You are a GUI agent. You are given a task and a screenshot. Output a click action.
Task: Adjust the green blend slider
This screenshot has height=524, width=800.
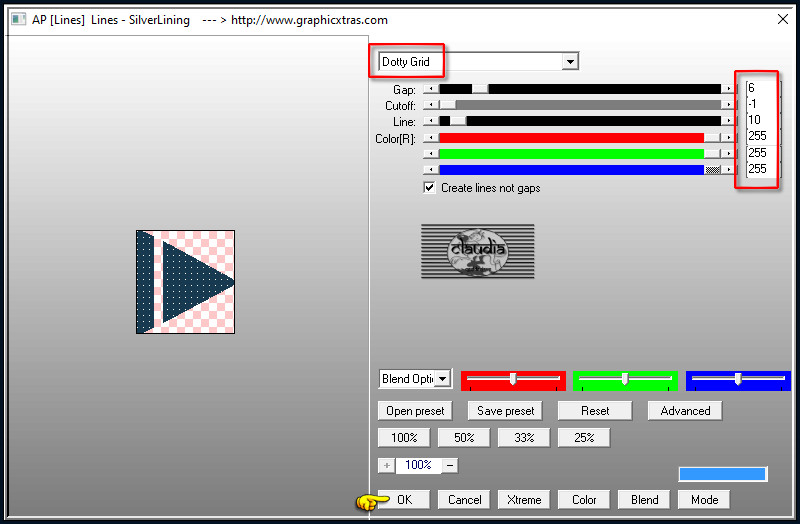[625, 379]
